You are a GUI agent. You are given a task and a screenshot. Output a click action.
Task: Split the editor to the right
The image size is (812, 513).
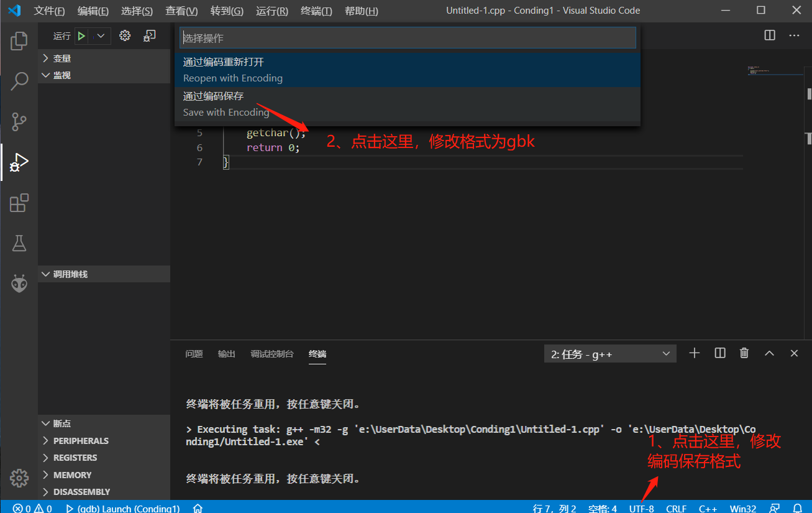tap(770, 35)
